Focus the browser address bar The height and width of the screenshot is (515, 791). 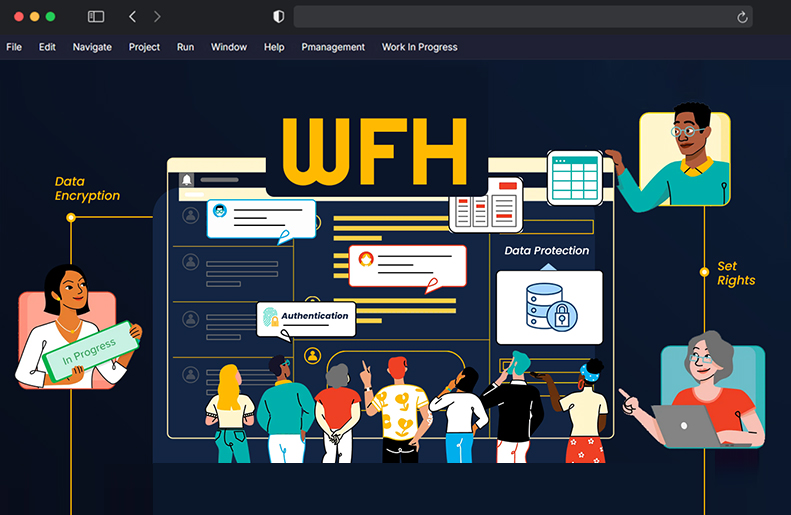point(523,17)
